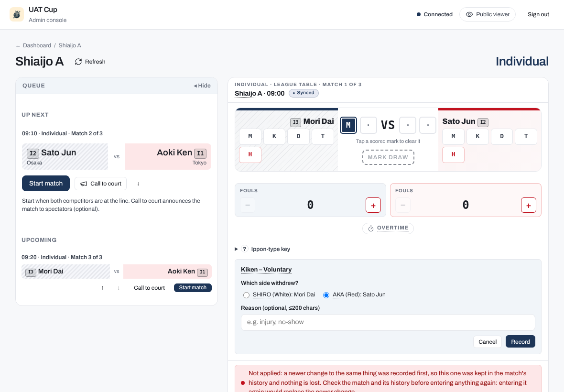The width and height of the screenshot is (564, 392).
Task: Click the Shiaijo A · 09:00 label
Action: pyautogui.click(x=260, y=94)
